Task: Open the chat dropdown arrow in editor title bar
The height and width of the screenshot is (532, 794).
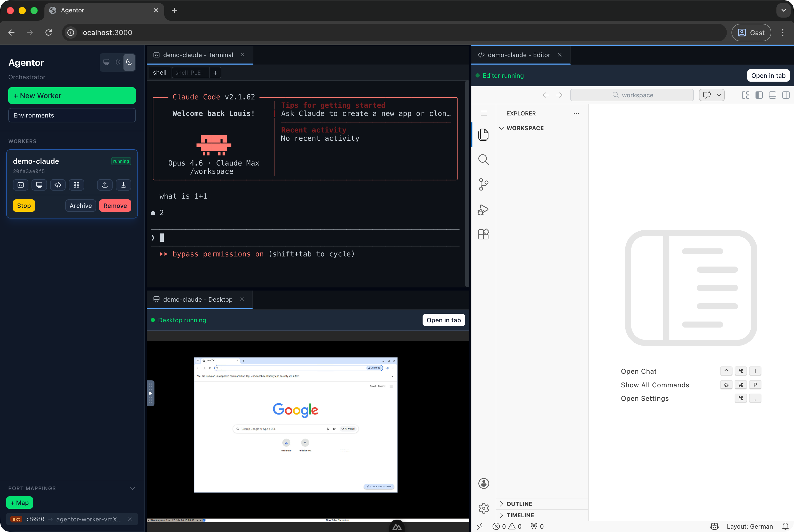Action: coord(719,95)
